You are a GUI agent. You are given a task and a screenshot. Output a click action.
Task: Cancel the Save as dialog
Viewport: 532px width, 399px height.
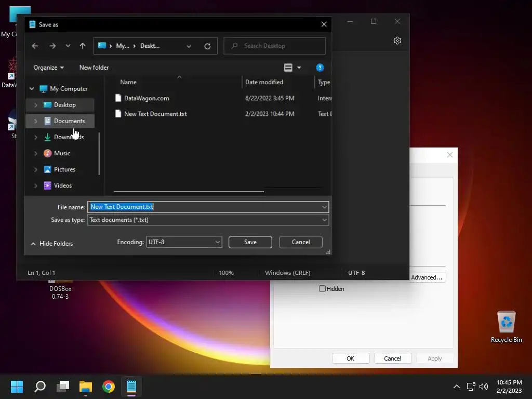(301, 242)
